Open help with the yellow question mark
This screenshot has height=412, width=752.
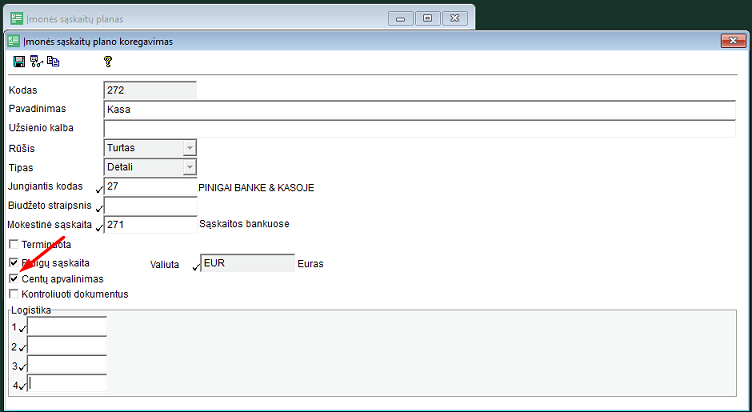click(x=107, y=61)
